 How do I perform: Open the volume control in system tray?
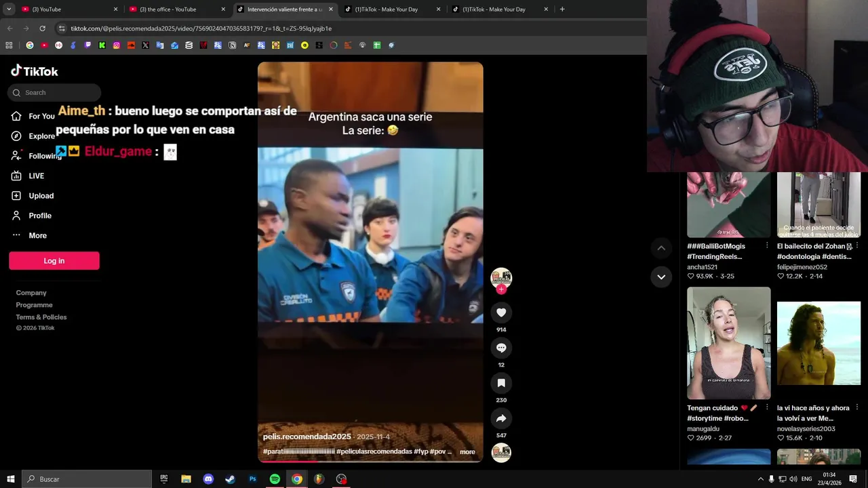tap(793, 479)
